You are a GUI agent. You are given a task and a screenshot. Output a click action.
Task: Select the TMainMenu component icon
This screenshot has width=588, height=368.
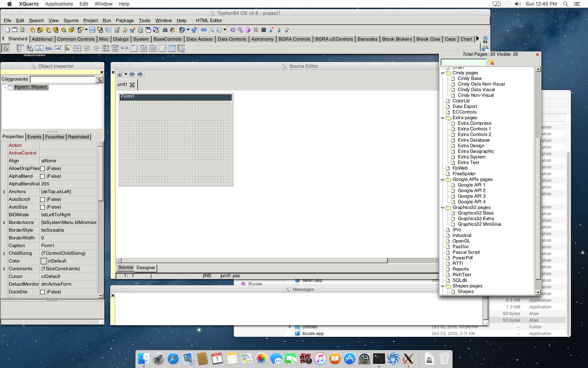click(x=21, y=48)
